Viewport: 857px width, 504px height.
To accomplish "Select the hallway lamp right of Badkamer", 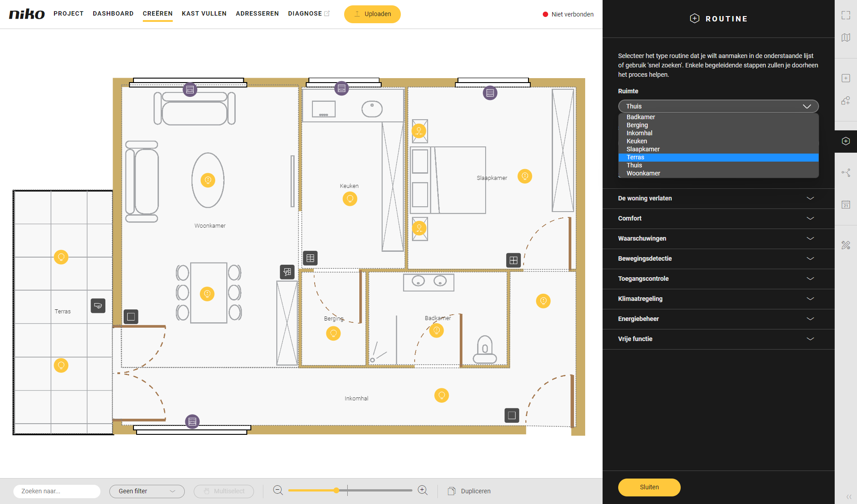I will point(543,301).
